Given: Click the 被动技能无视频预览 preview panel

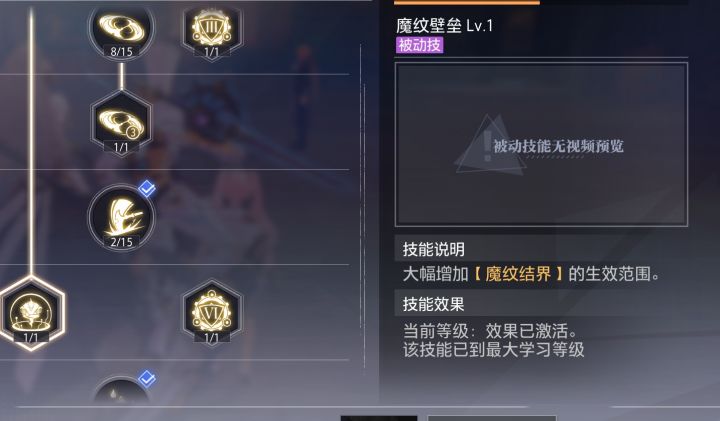Looking at the screenshot, I should [x=541, y=144].
